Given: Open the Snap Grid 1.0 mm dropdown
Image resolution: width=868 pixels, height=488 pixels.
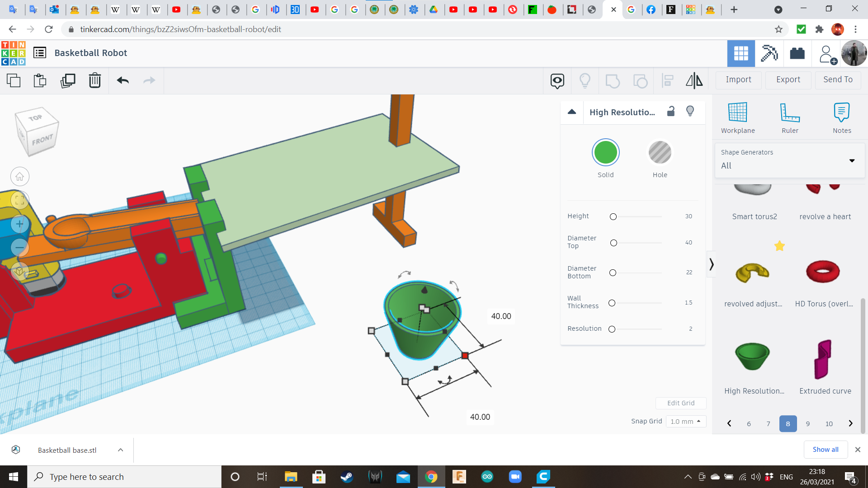Looking at the screenshot, I should click(685, 422).
